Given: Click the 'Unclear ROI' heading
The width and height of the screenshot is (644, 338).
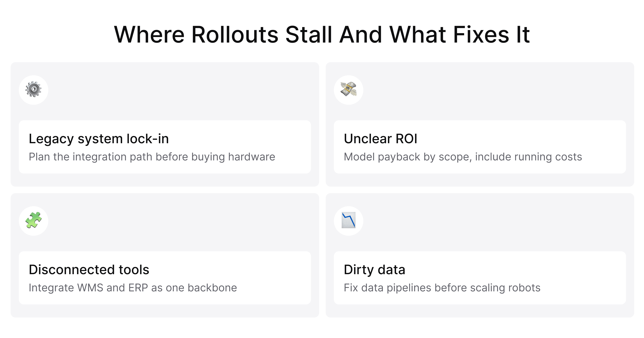Looking at the screenshot, I should click(381, 139).
